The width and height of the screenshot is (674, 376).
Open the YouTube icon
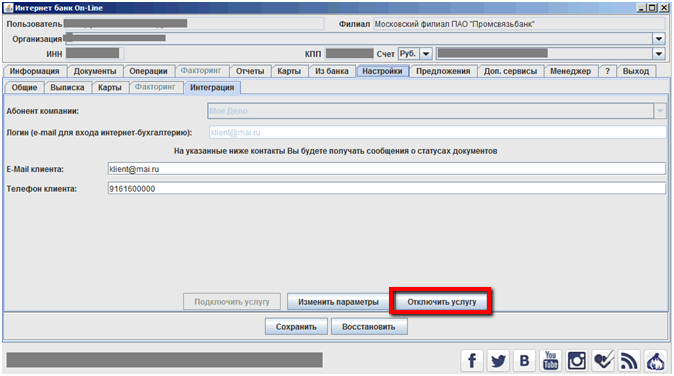(551, 361)
